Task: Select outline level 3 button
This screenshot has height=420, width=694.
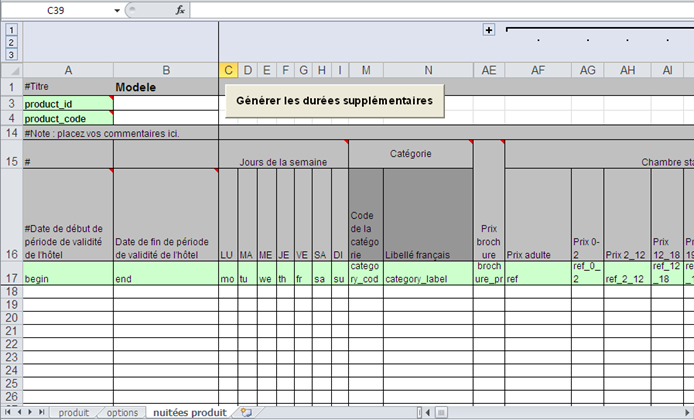Action: tap(11, 55)
